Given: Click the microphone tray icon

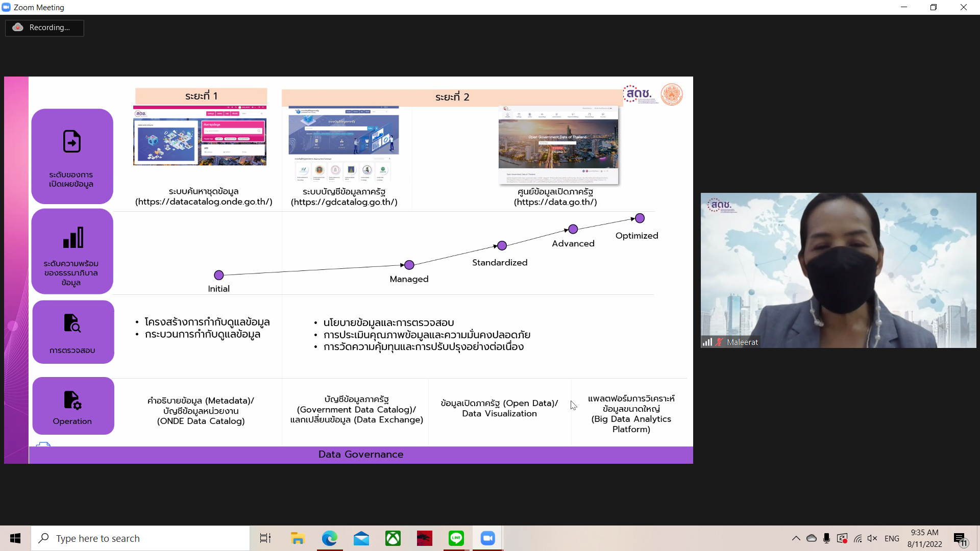Looking at the screenshot, I should (x=826, y=538).
